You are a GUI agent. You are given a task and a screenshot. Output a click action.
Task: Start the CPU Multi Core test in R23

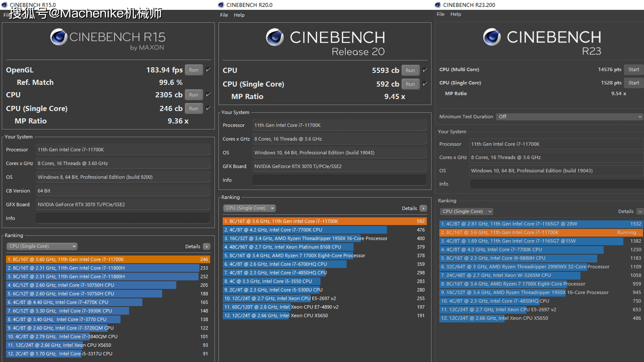634,69
